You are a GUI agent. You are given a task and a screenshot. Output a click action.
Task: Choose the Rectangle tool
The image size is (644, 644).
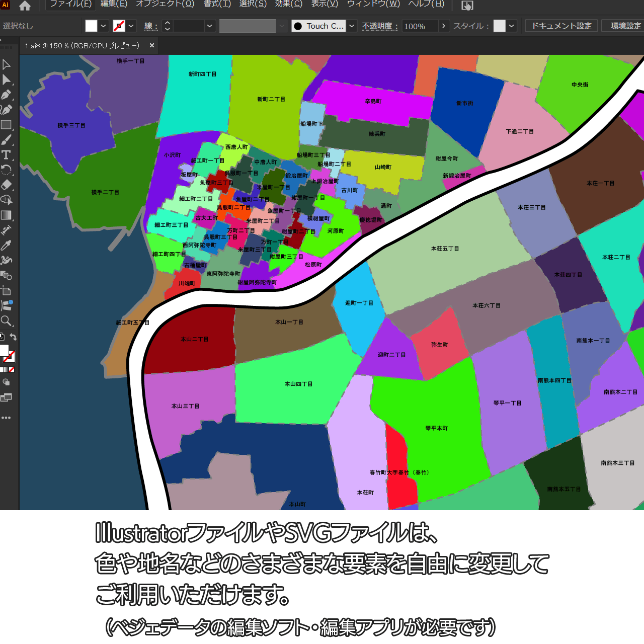click(7, 125)
